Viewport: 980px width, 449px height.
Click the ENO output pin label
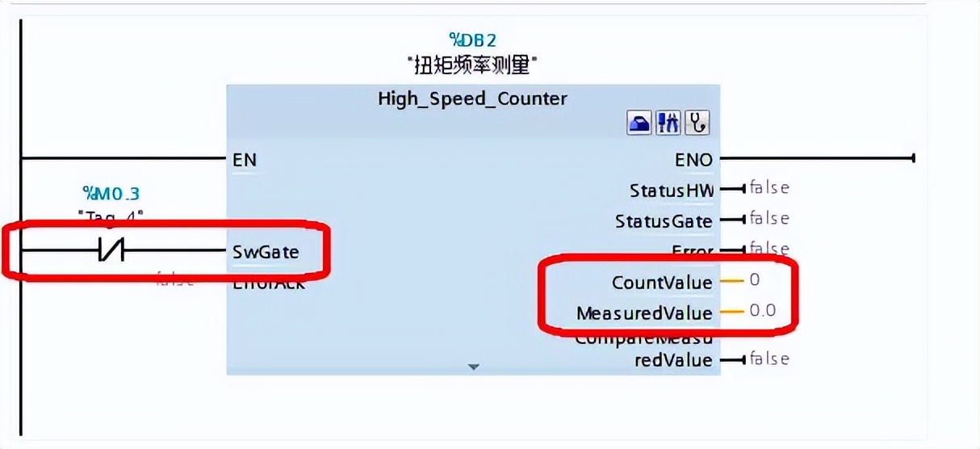pyautogui.click(x=693, y=160)
